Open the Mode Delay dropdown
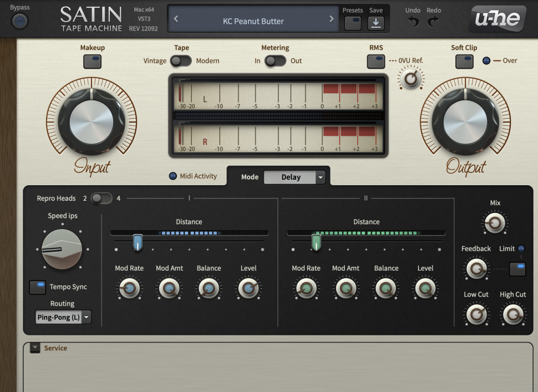The width and height of the screenshot is (538, 392). click(x=295, y=177)
